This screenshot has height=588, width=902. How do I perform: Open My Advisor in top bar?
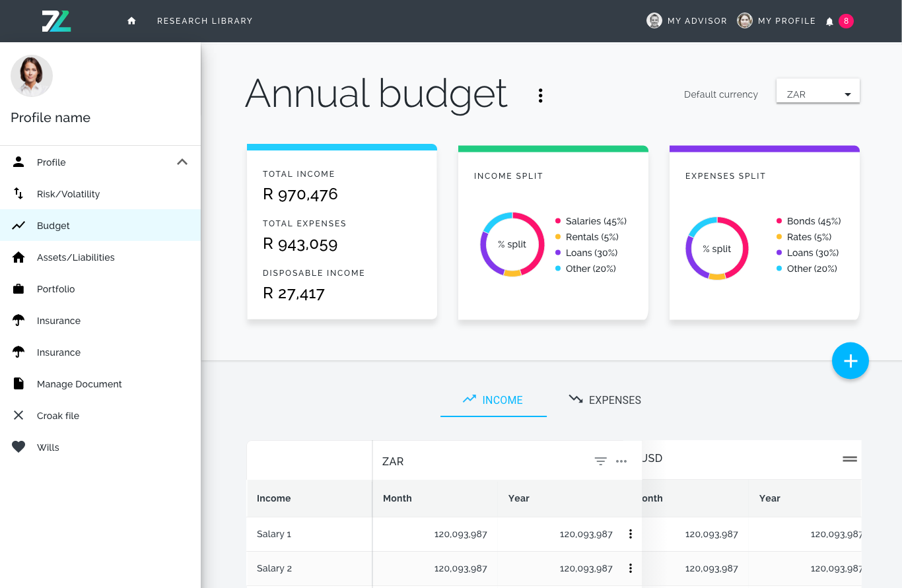click(687, 21)
